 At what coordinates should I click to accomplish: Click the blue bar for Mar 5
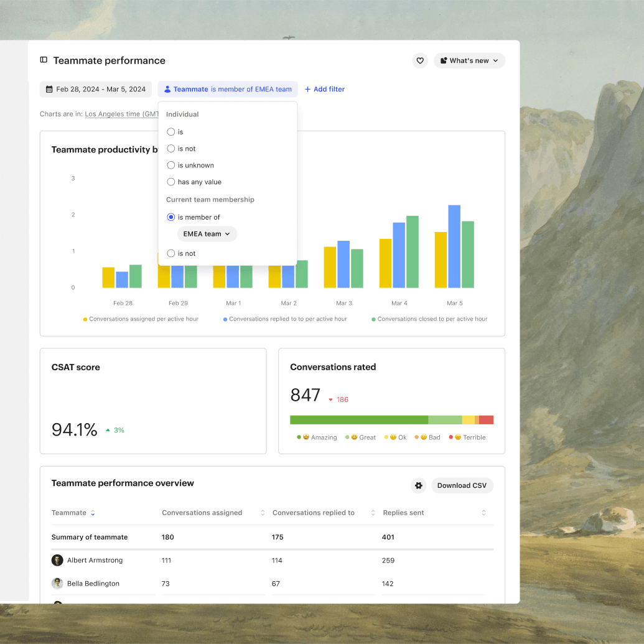pyautogui.click(x=454, y=246)
